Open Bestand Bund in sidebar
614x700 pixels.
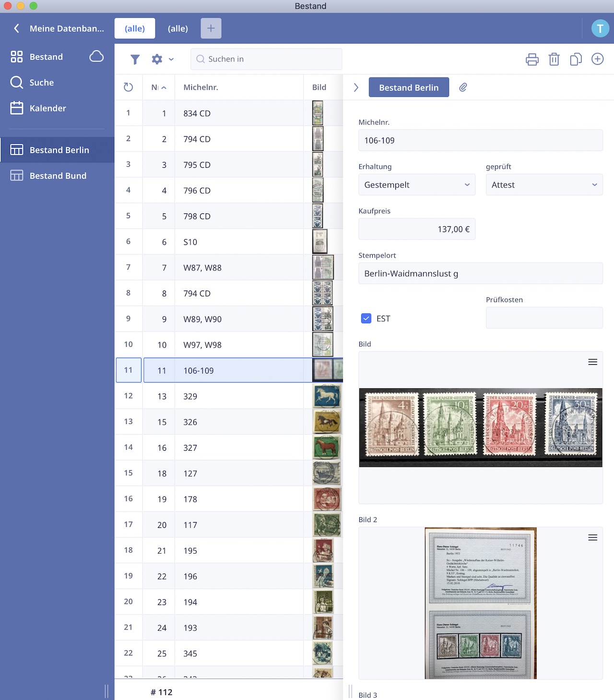pyautogui.click(x=58, y=176)
